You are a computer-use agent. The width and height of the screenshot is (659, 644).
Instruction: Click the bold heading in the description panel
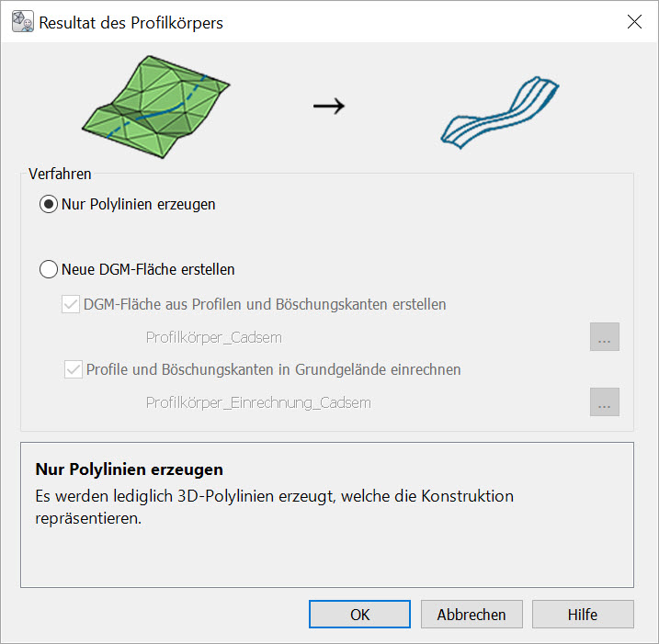[x=129, y=470]
